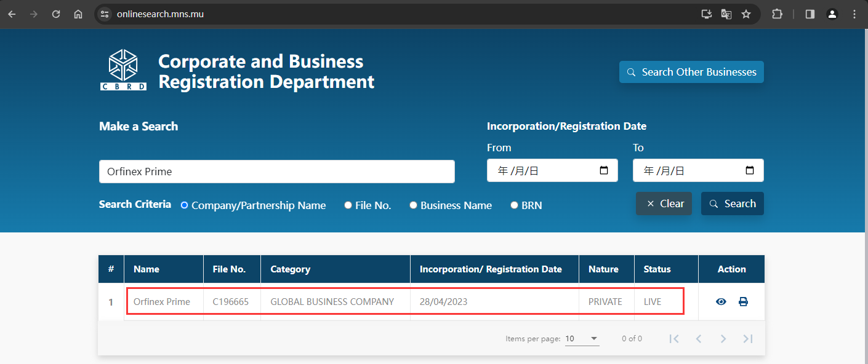Click the From date input field

coord(552,171)
